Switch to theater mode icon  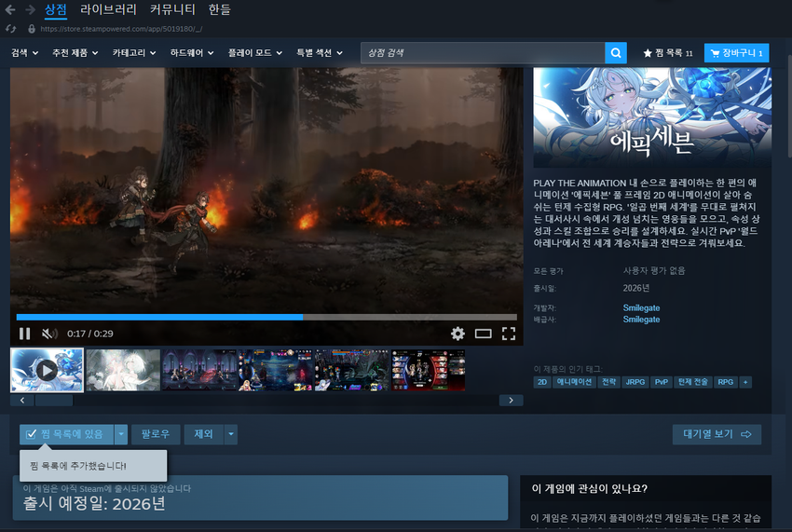(483, 334)
